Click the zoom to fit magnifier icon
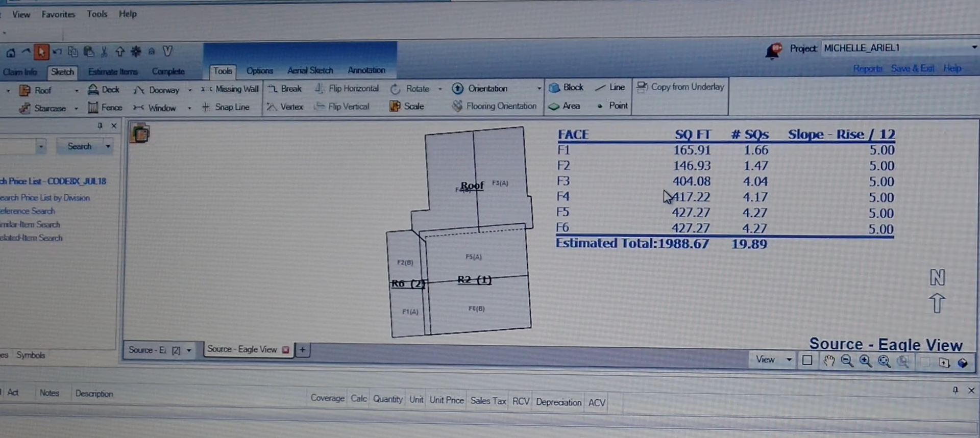This screenshot has height=438, width=980. coord(884,362)
